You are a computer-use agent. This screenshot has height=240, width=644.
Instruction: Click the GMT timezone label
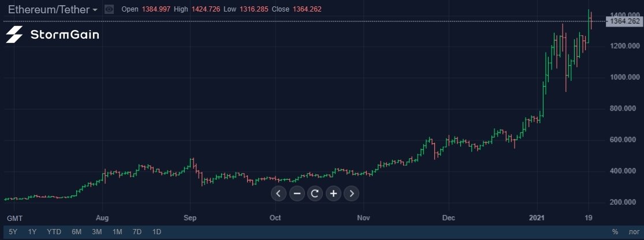(x=15, y=218)
